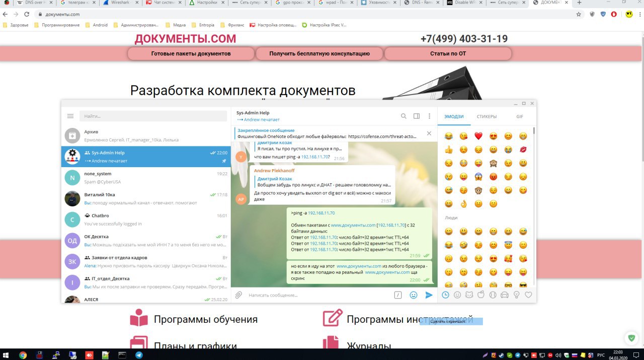Click the Chrome back arrow
The image size is (644, 360).
(x=6, y=15)
